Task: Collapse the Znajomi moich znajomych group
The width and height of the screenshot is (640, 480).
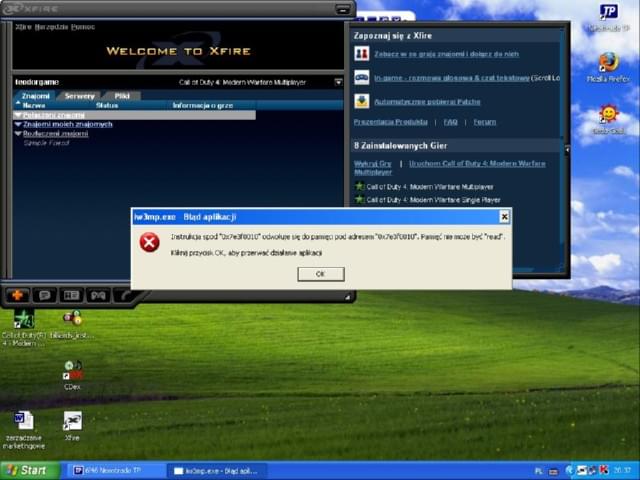Action: (18, 124)
